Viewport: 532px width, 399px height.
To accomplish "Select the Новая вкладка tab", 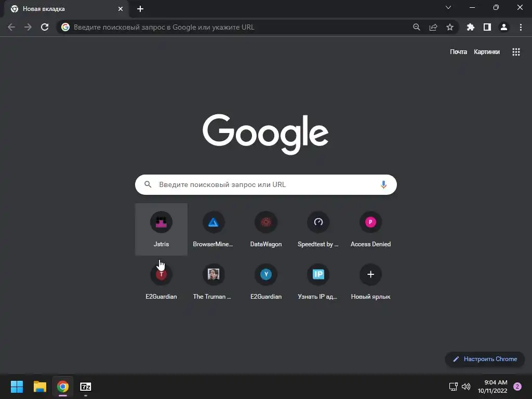I will click(x=66, y=9).
